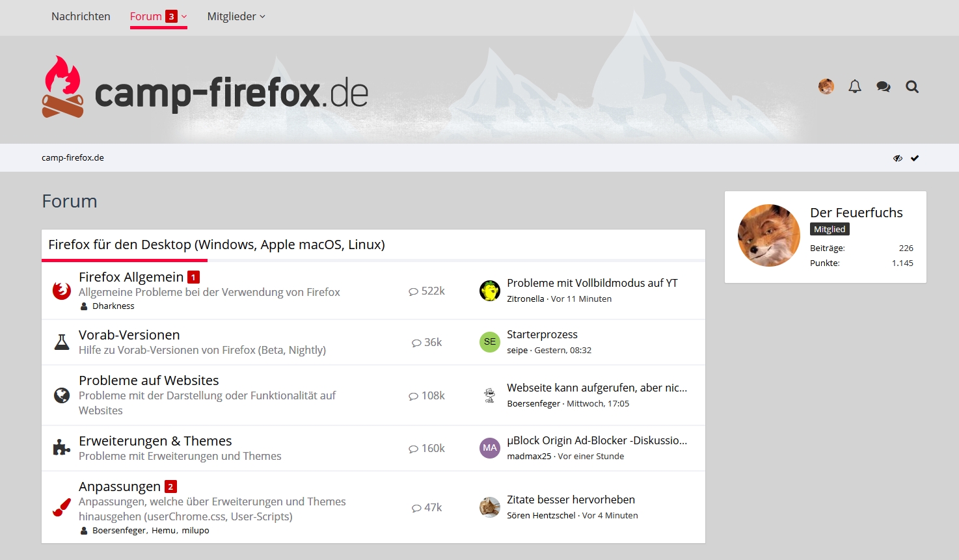Open thread Probleme mit Vollbildmodus auf YT
Image resolution: width=959 pixels, height=560 pixels.
592,283
